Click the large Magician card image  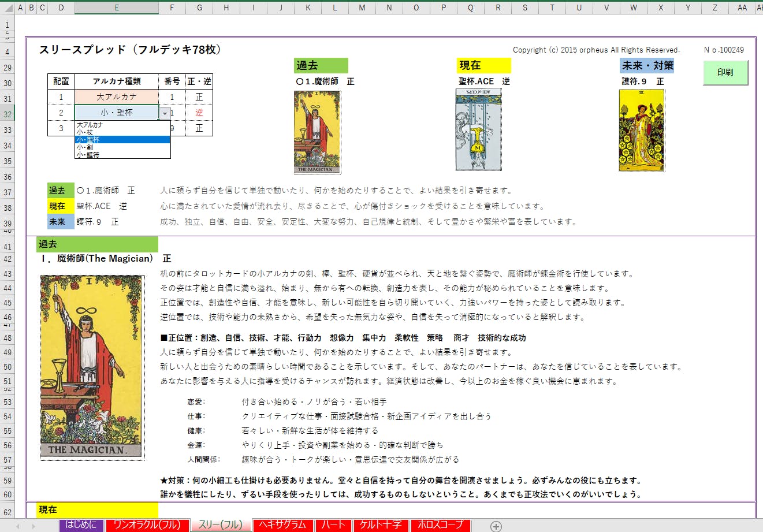92,367
